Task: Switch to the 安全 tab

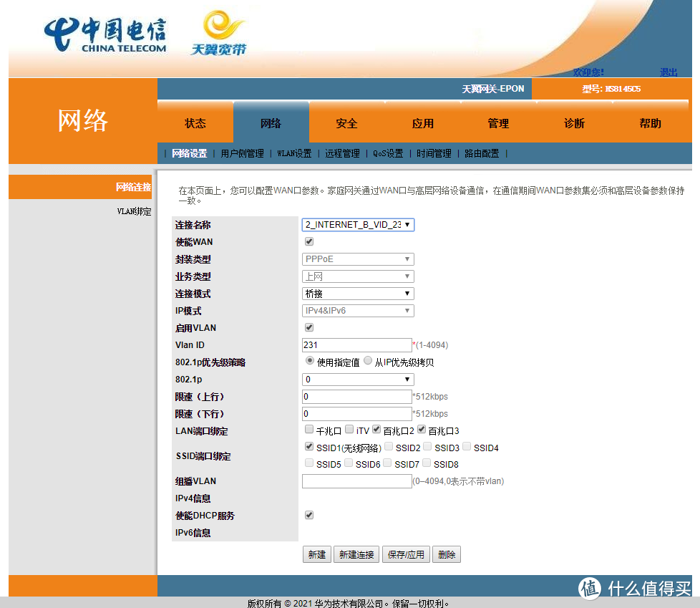Action: 346,122
